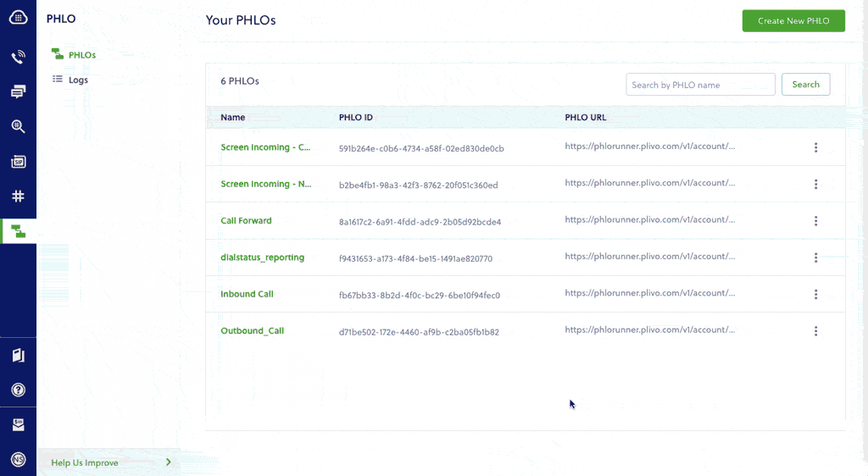The height and width of the screenshot is (476, 868).
Task: Click the Plivo cloud logo icon
Action: [x=19, y=18]
